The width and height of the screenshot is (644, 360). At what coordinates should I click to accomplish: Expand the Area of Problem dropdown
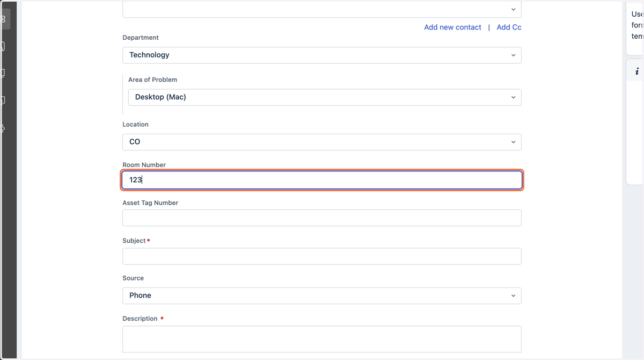pyautogui.click(x=325, y=97)
